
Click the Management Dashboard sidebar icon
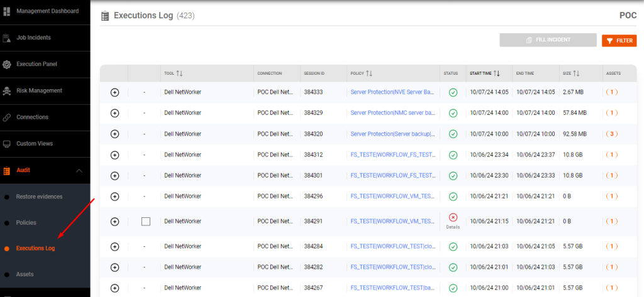coord(7,11)
